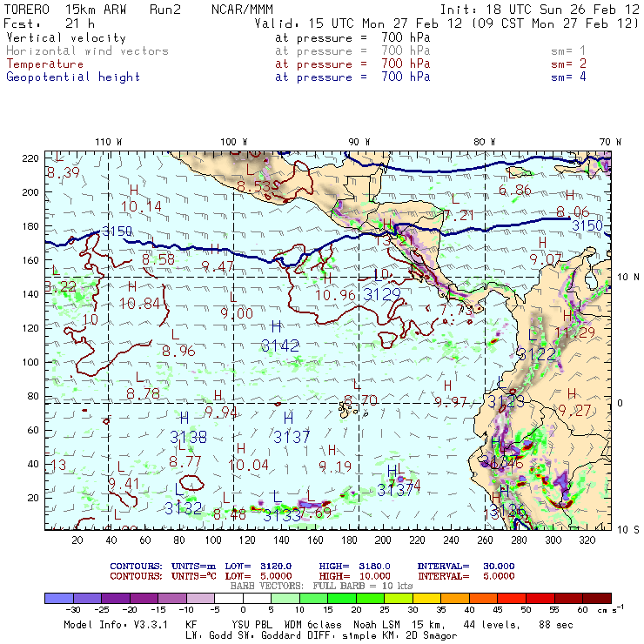The width and height of the screenshot is (644, 644).
Task: Click the red 'Temperature' field label
Action: pos(44,64)
